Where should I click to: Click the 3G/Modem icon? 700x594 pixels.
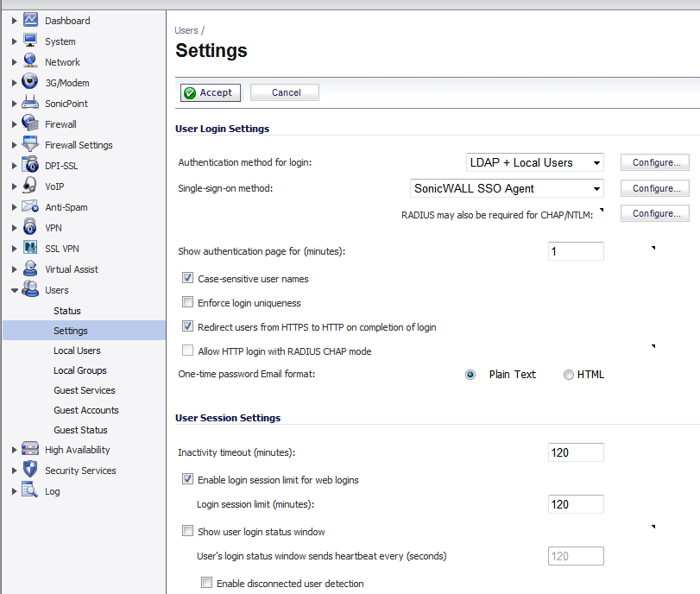[27, 82]
